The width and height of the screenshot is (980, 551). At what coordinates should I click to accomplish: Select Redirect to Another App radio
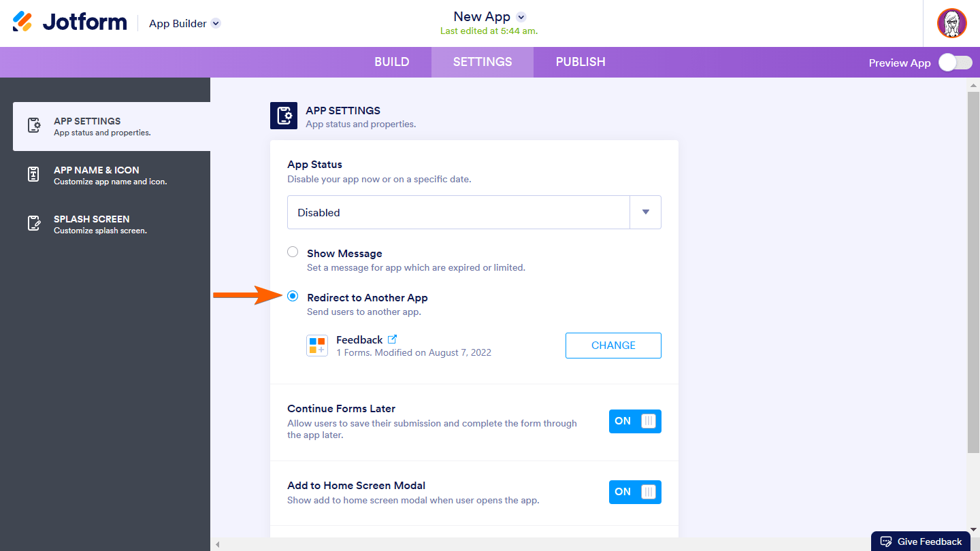(293, 297)
